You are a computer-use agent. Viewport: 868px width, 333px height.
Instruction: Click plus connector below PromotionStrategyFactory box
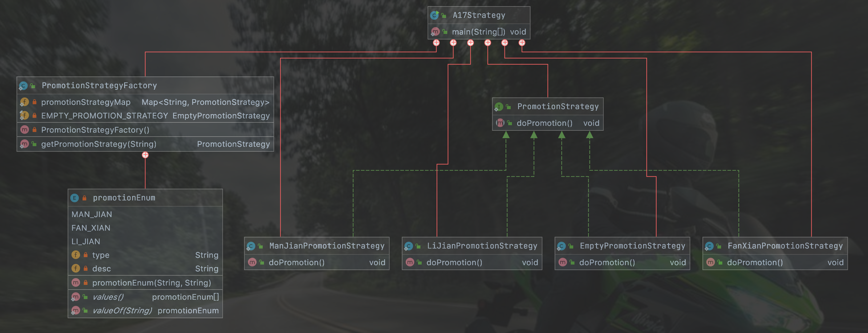145,155
